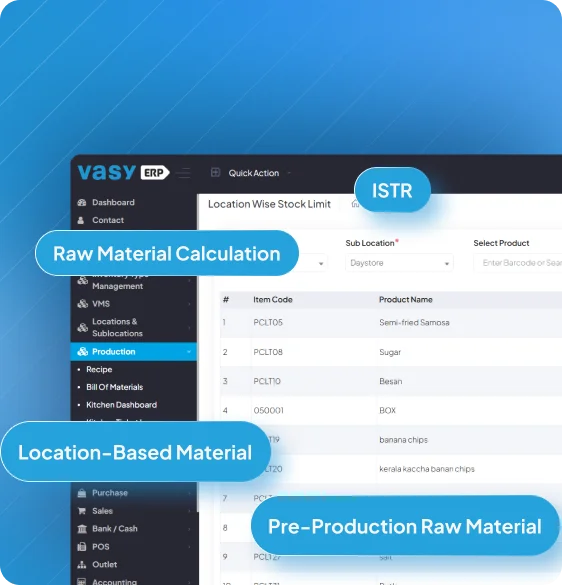Click the Contact person icon

[81, 220]
